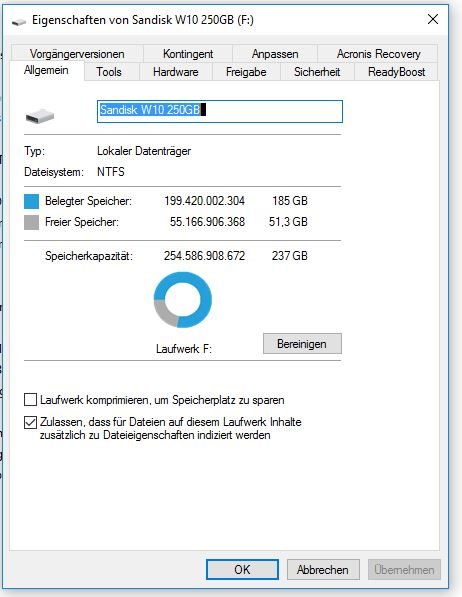Open the Hardware tab

pos(176,72)
